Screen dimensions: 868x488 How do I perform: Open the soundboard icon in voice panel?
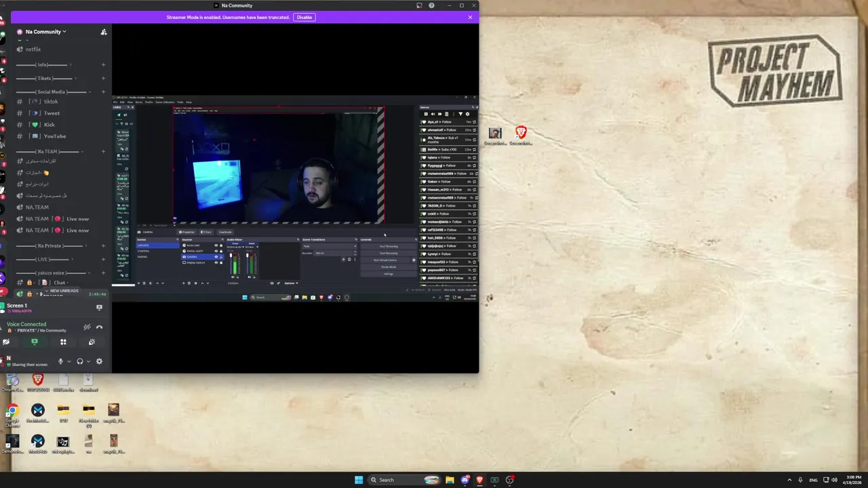click(92, 342)
